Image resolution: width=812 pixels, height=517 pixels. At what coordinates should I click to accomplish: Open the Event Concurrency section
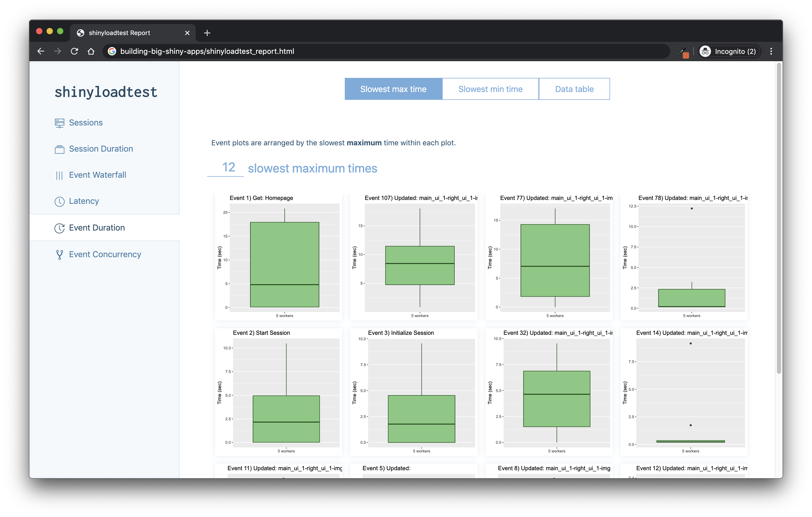coord(105,255)
